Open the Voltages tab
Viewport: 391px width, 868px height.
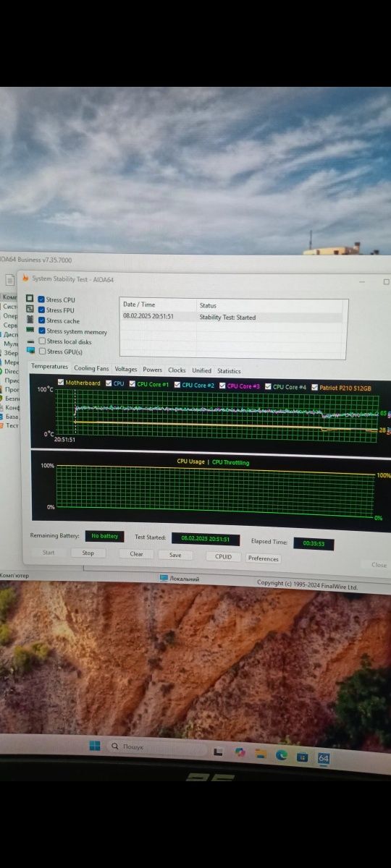(125, 369)
